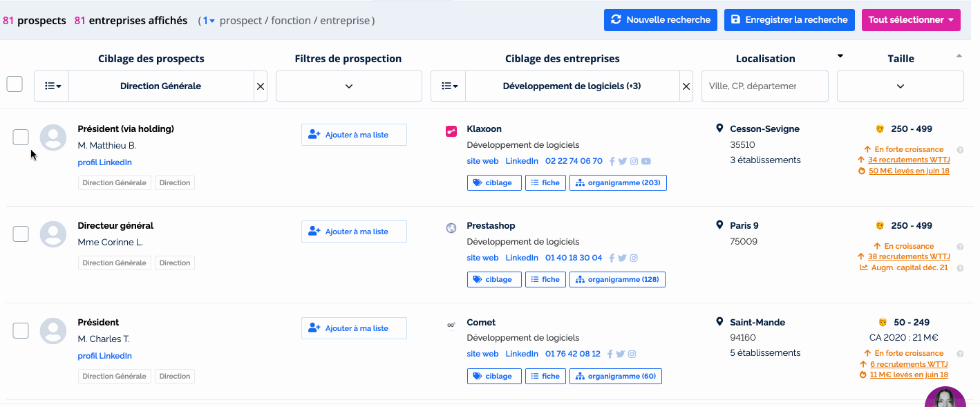Image resolution: width=980 pixels, height=407 pixels.
Task: Open Prestashop organigramme (128)
Action: [x=617, y=280]
